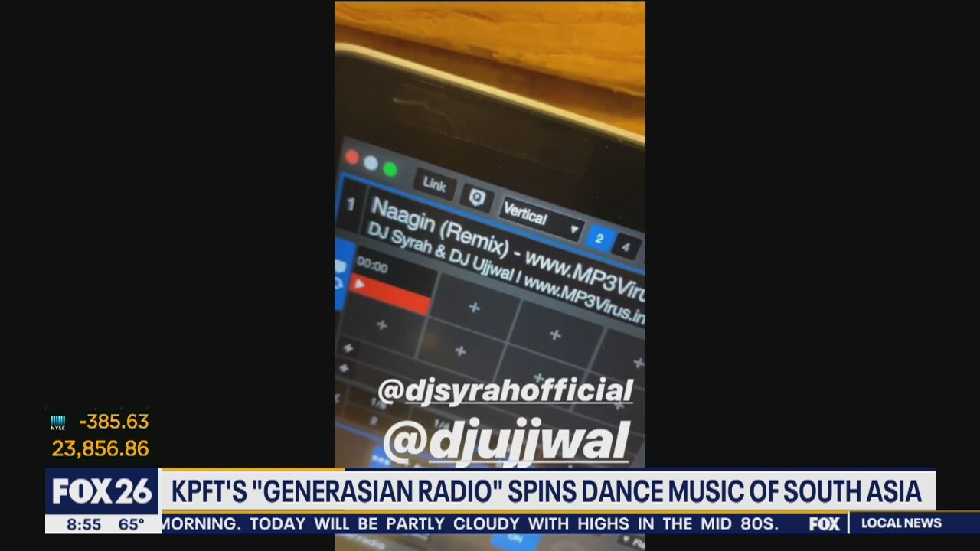Click the 00:00 cue time label
This screenshot has width=980, height=551.
pos(372,266)
